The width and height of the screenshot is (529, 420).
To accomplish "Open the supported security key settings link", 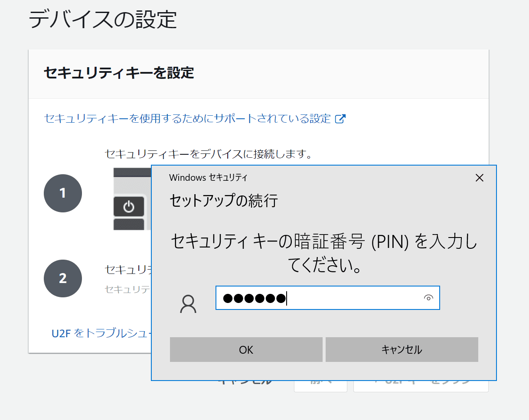I will point(187,118).
